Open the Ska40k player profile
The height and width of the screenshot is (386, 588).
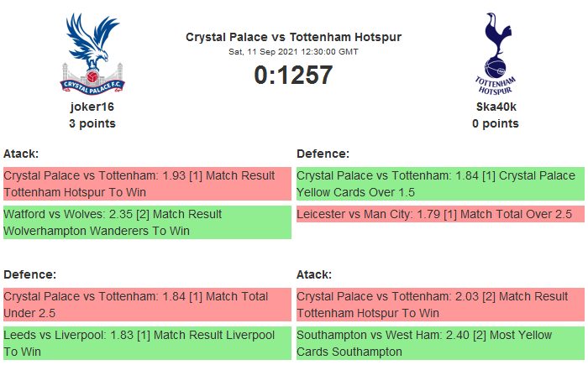pyautogui.click(x=495, y=107)
